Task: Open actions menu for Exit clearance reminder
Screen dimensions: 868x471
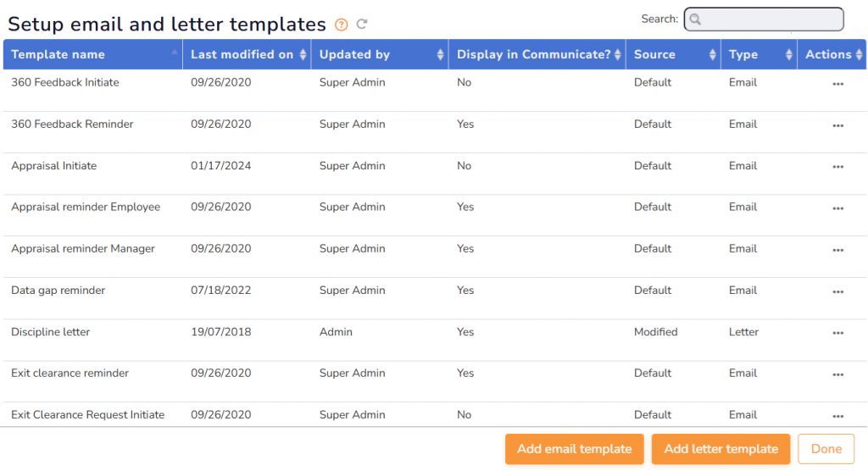Action: [837, 374]
